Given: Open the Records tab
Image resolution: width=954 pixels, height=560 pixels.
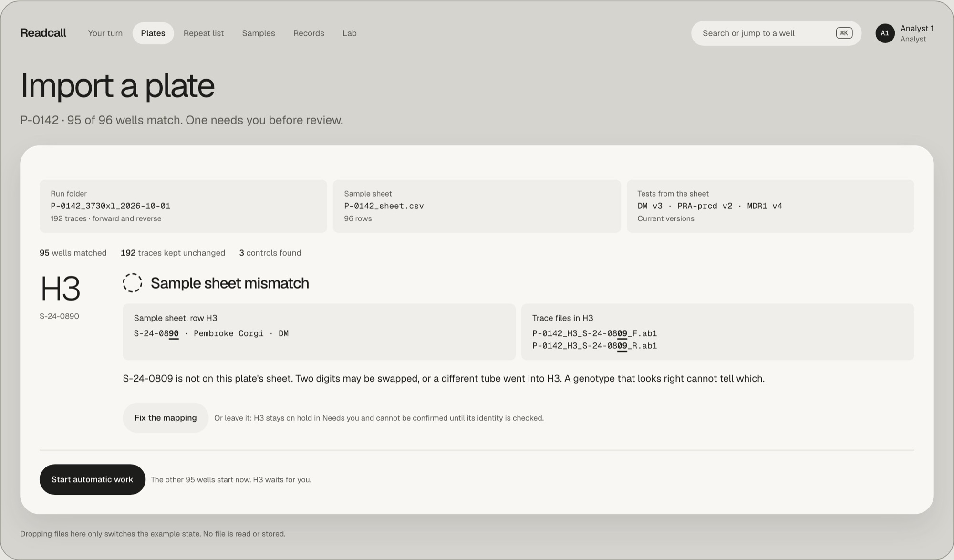Looking at the screenshot, I should [x=309, y=33].
